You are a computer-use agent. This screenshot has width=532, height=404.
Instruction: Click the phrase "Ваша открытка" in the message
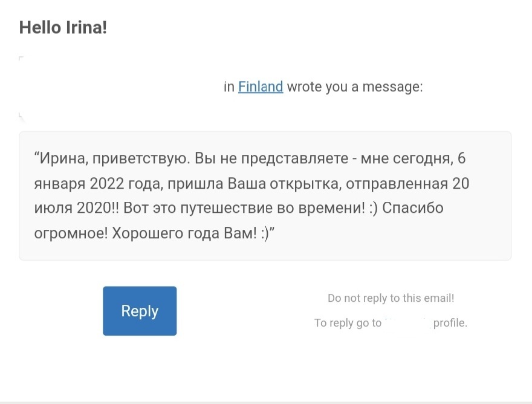click(x=283, y=184)
